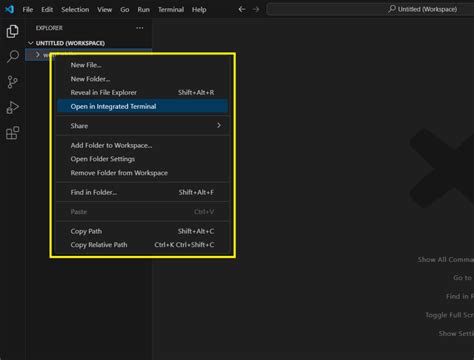Open the Edit menu

[47, 10]
